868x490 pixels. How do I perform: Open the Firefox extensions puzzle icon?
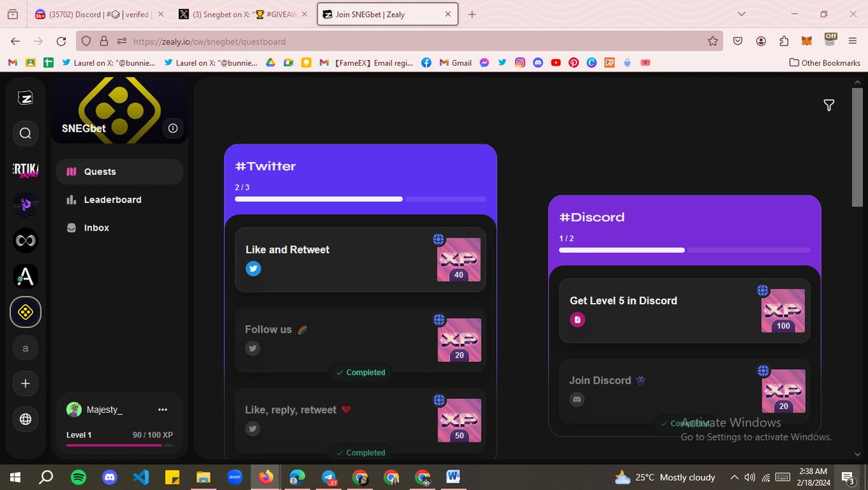point(784,41)
